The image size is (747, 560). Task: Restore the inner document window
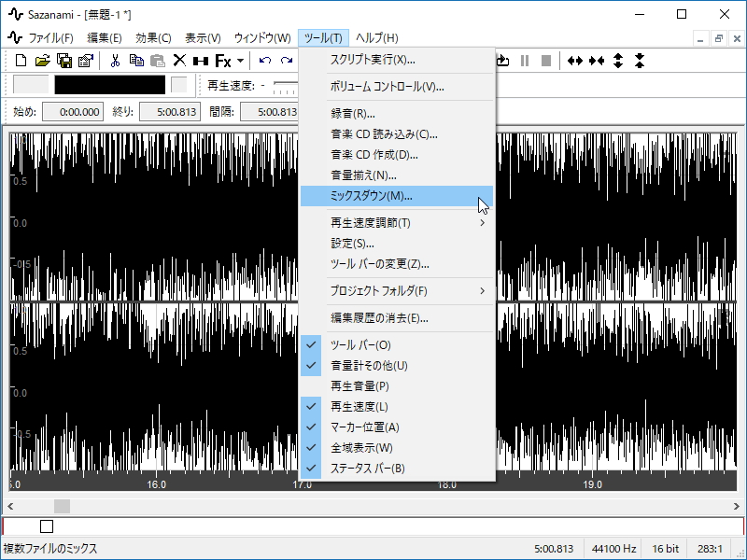click(718, 38)
